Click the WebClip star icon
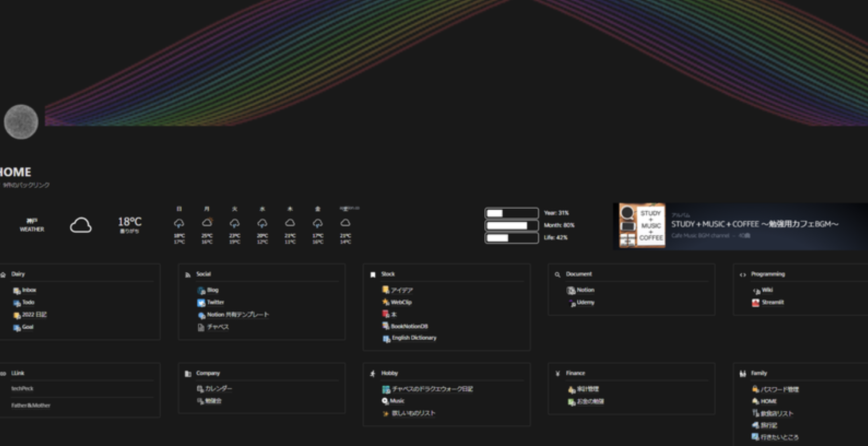This screenshot has width=868, height=446. pos(386,302)
